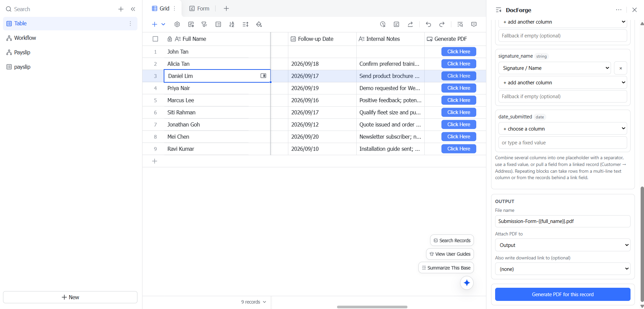Open the comments icon in toolbar
Image resolution: width=644 pixels, height=309 pixels.
pos(474,24)
